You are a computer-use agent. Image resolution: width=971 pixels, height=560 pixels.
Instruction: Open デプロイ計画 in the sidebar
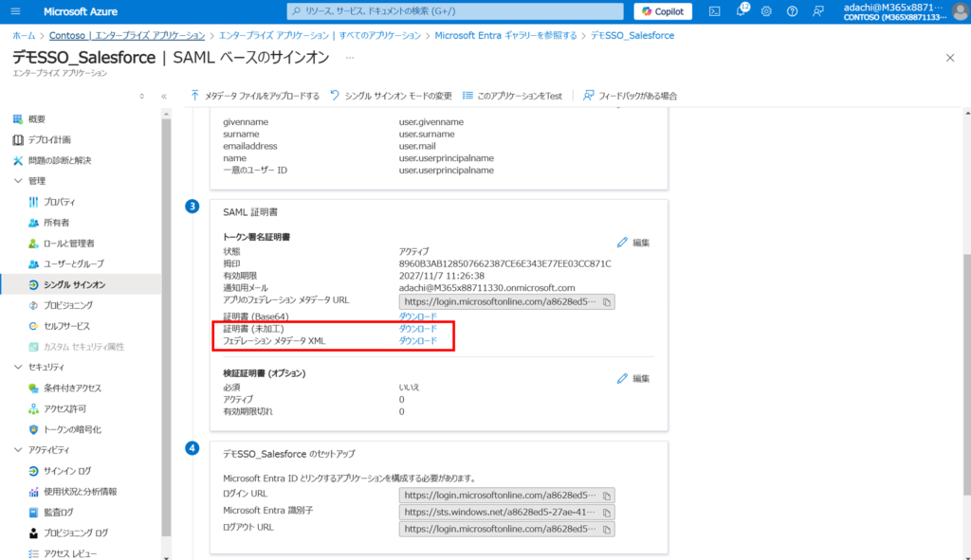49,140
